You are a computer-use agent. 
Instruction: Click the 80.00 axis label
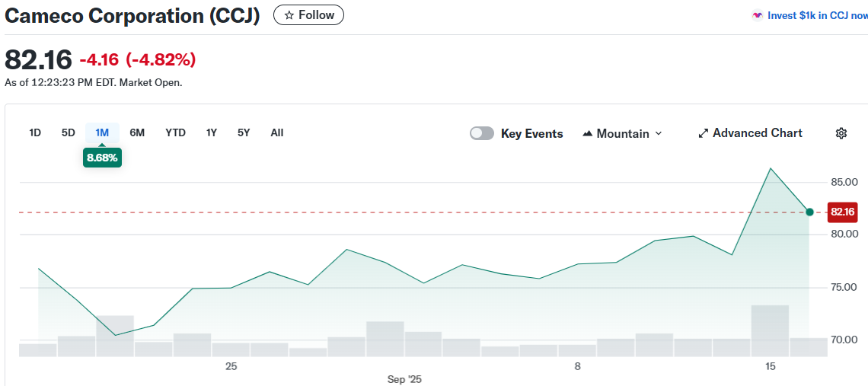[843, 234]
